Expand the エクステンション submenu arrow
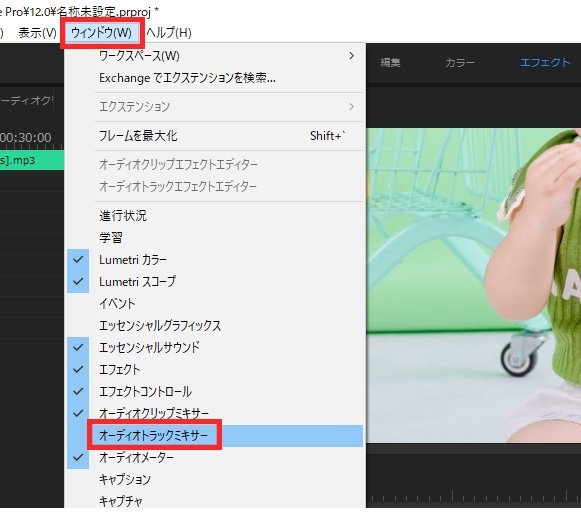The image size is (581, 528). [x=351, y=107]
